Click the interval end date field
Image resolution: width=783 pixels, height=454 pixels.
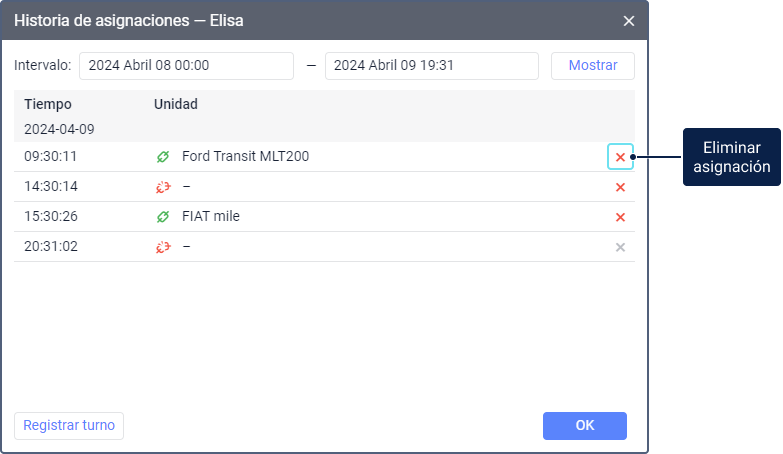(x=431, y=66)
